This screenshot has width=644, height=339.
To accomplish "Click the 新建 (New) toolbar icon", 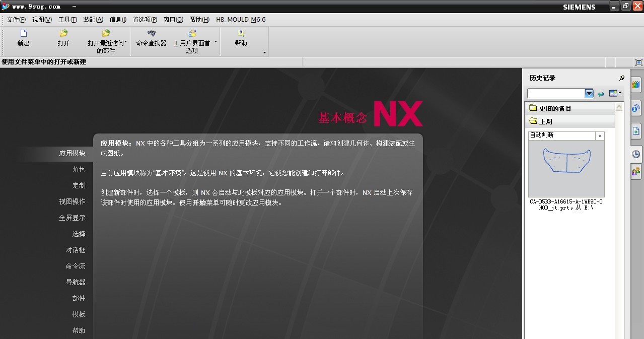I will [x=23, y=33].
